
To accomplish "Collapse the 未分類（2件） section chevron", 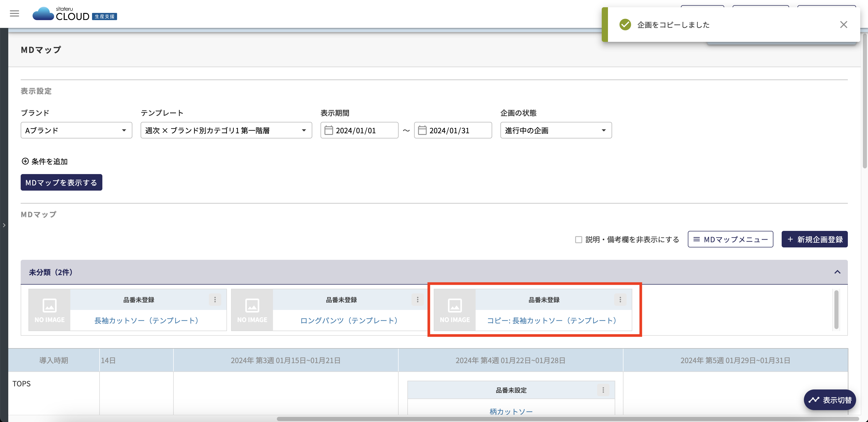I will [837, 272].
